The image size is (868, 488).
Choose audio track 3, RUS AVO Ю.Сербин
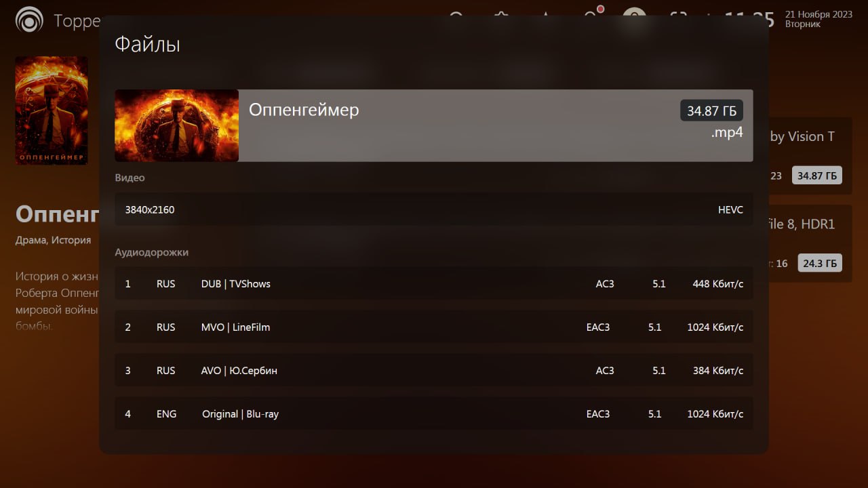[433, 370]
